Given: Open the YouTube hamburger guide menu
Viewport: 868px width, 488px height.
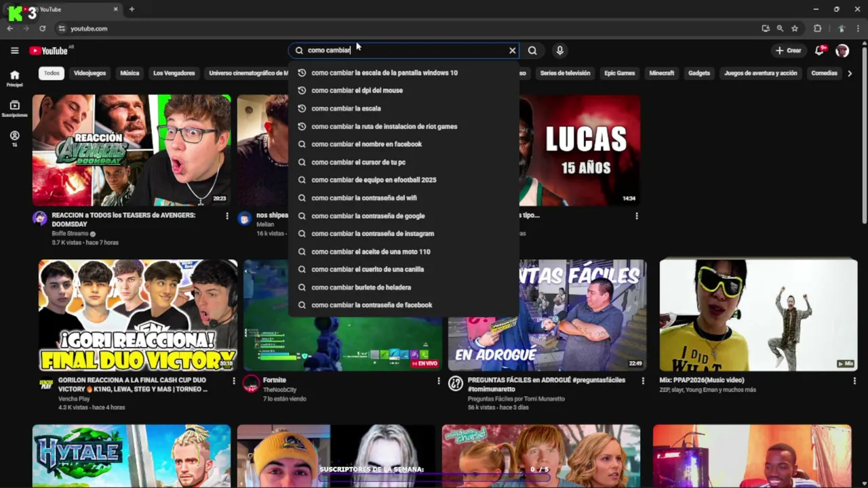Looking at the screenshot, I should (x=14, y=50).
